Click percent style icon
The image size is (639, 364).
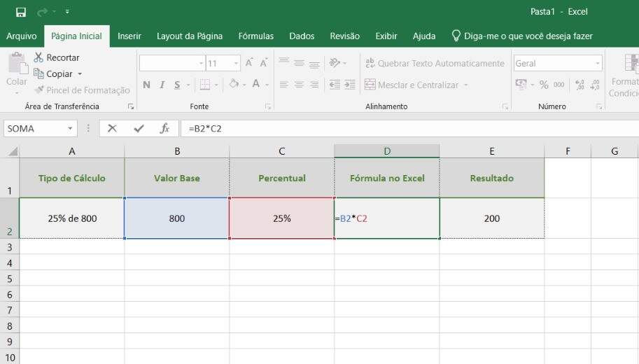point(544,85)
